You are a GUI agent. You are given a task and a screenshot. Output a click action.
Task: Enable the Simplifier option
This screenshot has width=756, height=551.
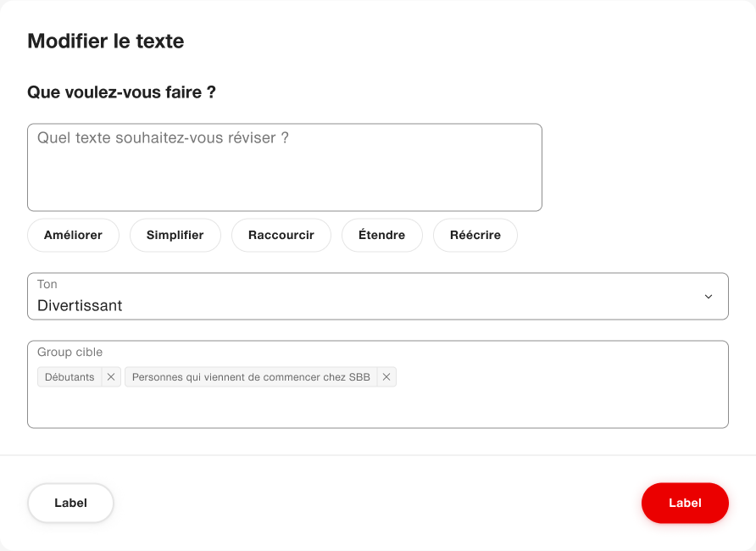(x=175, y=235)
